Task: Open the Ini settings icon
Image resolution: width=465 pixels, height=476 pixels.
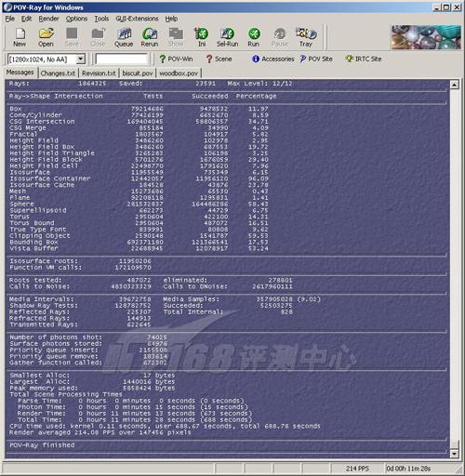Action: 202,37
